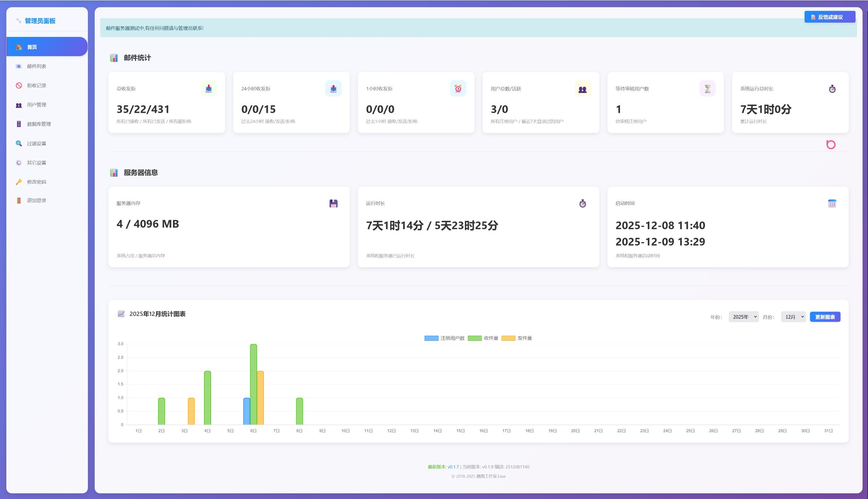Click the users icon in user total card
The width and height of the screenshot is (868, 499).
(583, 89)
